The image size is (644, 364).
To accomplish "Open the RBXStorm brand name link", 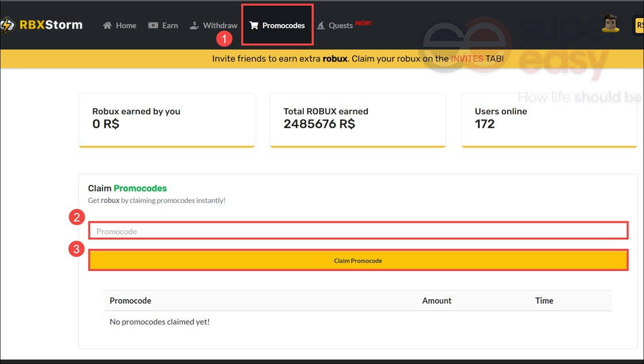I will [51, 25].
